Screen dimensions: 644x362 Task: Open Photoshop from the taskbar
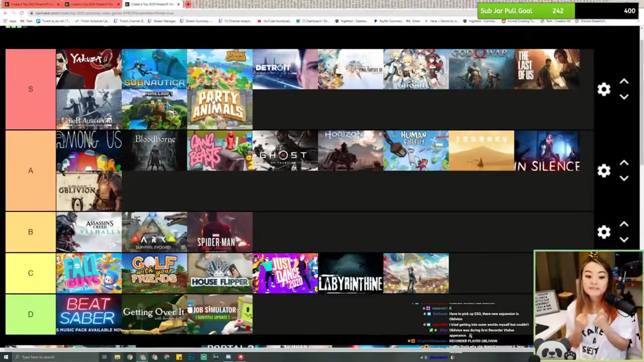tap(191, 357)
